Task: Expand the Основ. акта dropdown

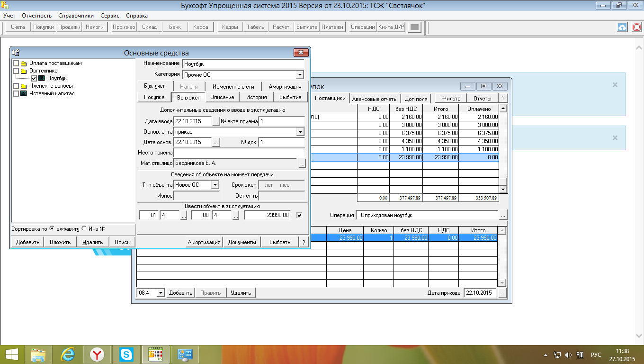Action: [299, 132]
